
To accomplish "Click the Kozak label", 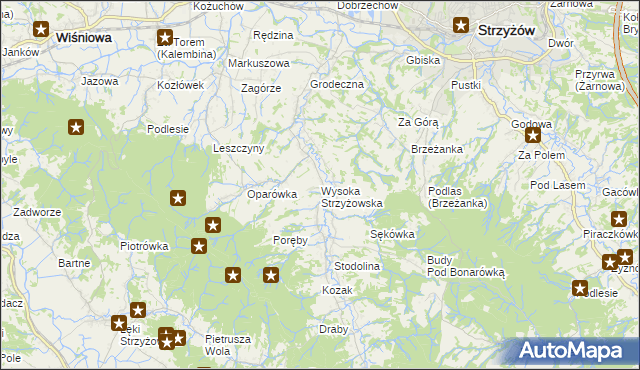I will [337, 290].
